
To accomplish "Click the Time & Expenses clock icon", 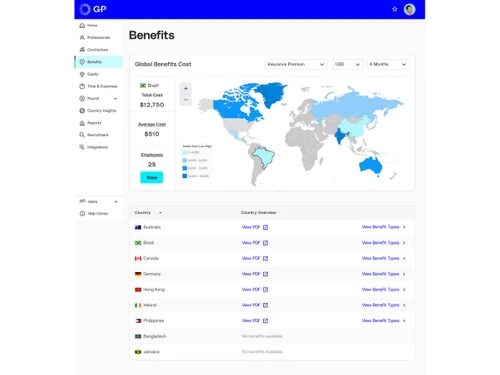I will (82, 86).
